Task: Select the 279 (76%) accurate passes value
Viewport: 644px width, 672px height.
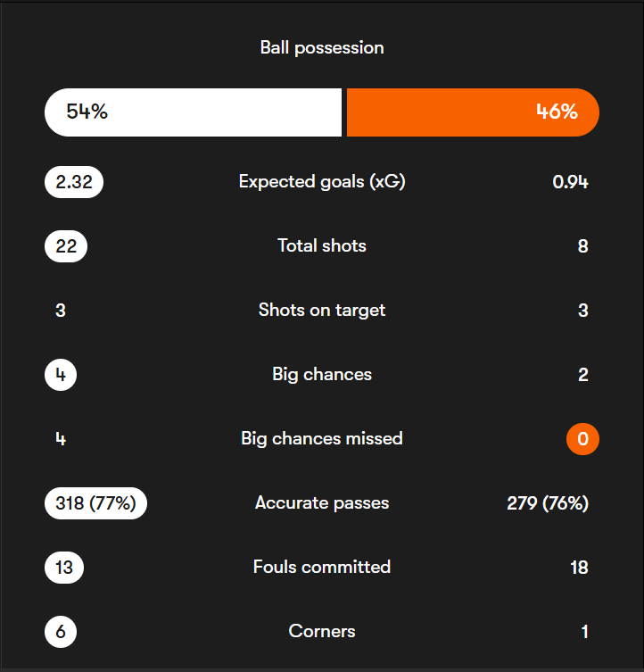Action: pos(548,503)
